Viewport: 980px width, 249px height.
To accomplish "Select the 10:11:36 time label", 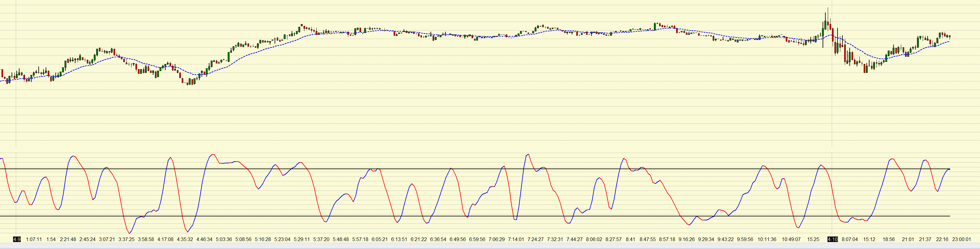I will point(767,240).
